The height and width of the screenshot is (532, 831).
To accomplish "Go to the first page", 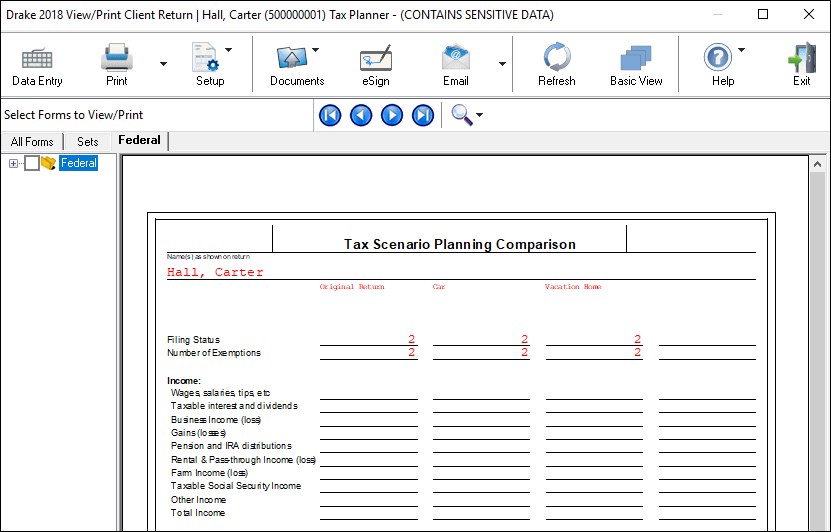I will (330, 115).
